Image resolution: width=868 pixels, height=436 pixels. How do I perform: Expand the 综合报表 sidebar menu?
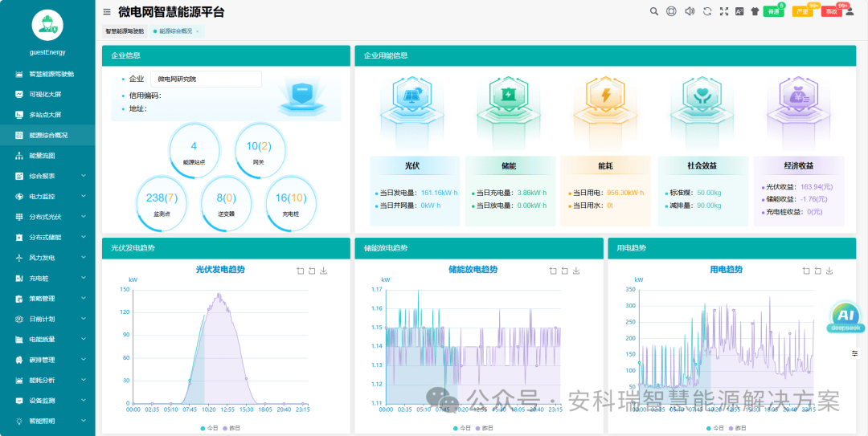click(47, 176)
